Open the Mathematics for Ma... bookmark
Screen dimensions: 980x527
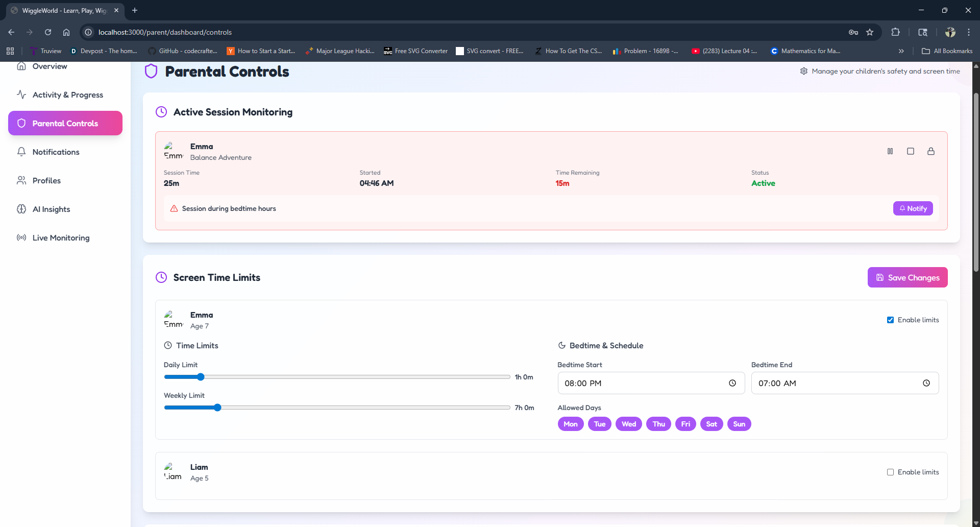805,51
